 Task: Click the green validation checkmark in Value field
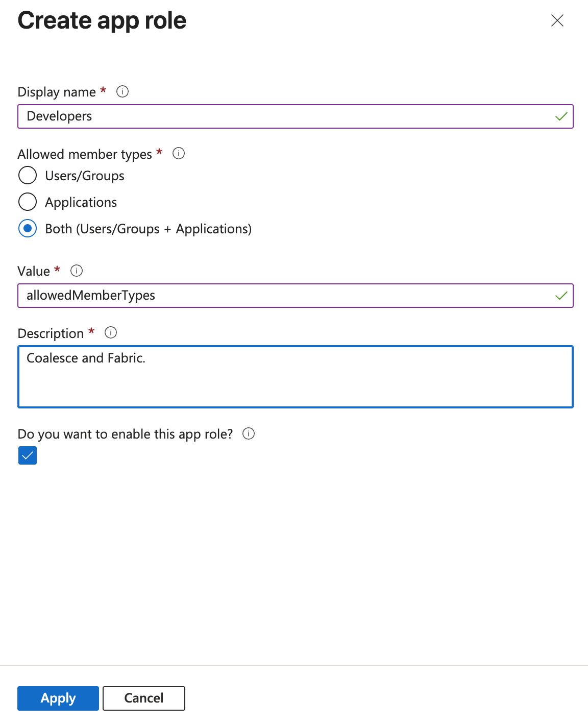[x=561, y=296]
